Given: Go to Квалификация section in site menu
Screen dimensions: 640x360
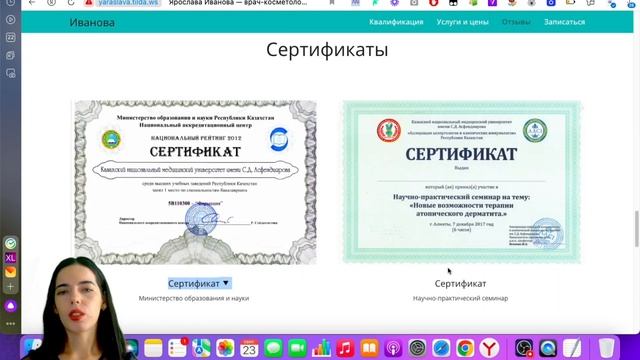Looking at the screenshot, I should point(396,22).
